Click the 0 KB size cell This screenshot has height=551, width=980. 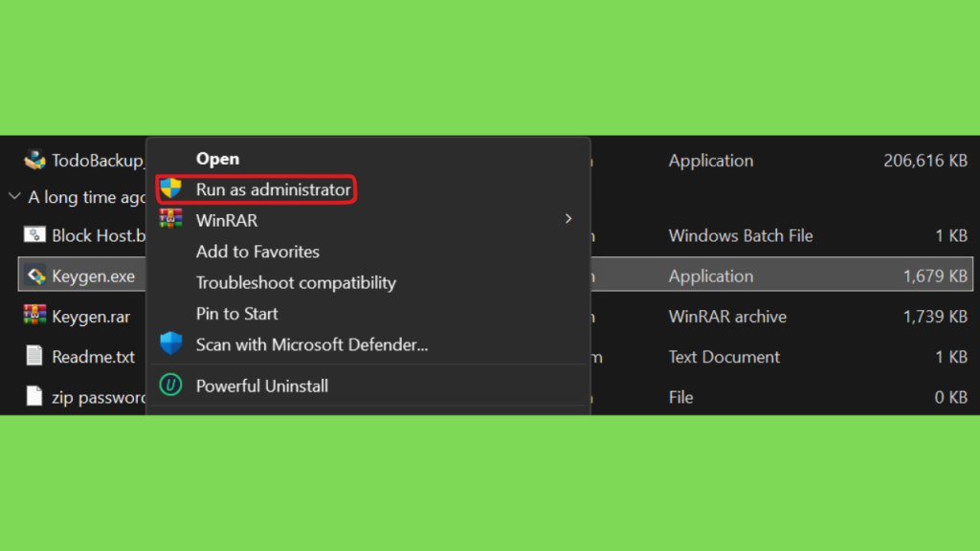point(950,397)
